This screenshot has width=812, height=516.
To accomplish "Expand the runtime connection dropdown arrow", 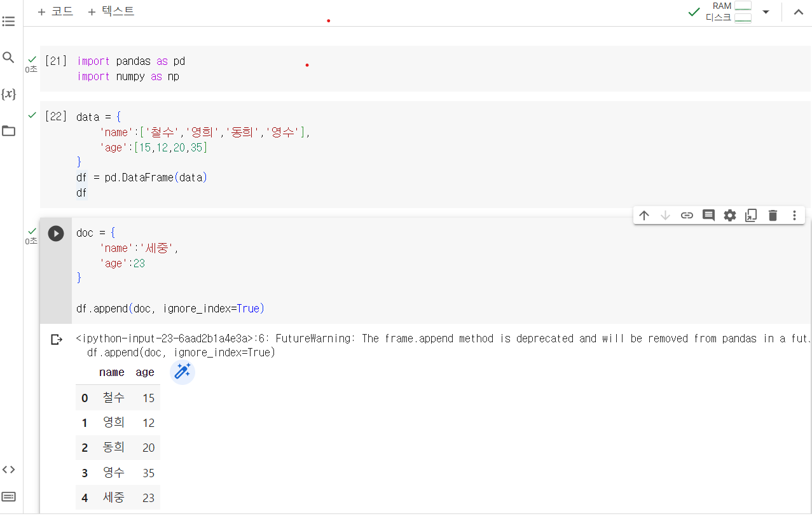I will 766,11.
